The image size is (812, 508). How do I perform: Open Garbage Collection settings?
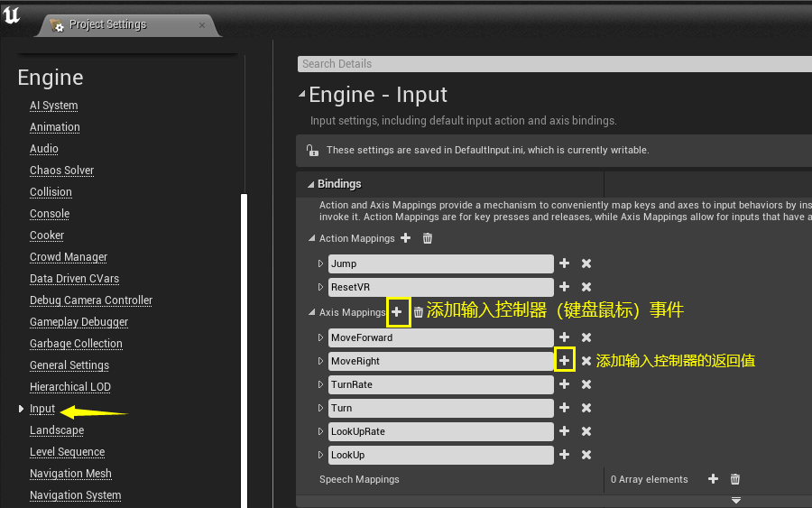tap(76, 343)
